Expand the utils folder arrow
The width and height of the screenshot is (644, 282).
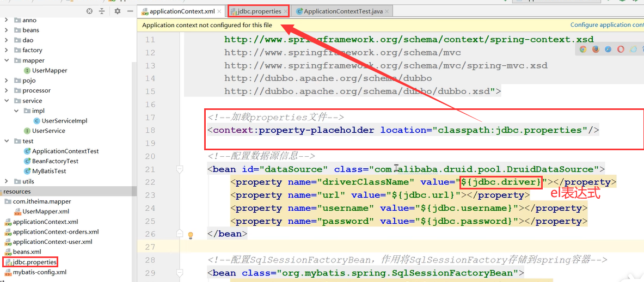click(x=6, y=181)
